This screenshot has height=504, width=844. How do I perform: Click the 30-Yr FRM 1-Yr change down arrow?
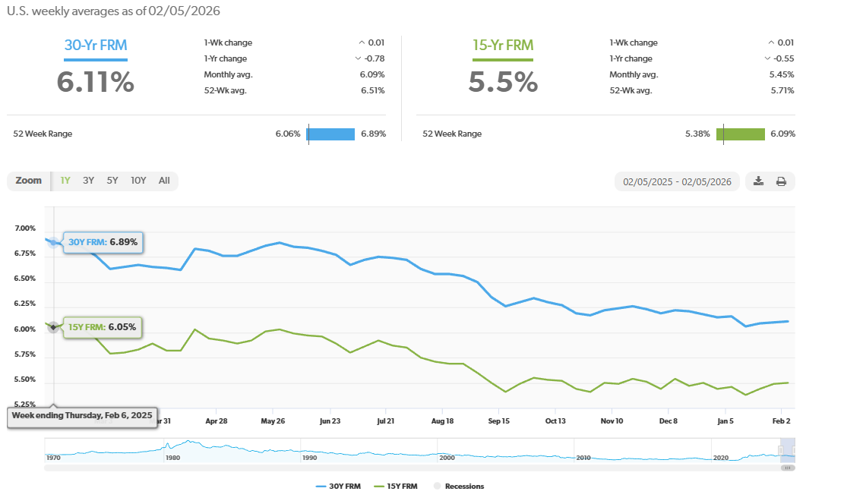pos(358,58)
